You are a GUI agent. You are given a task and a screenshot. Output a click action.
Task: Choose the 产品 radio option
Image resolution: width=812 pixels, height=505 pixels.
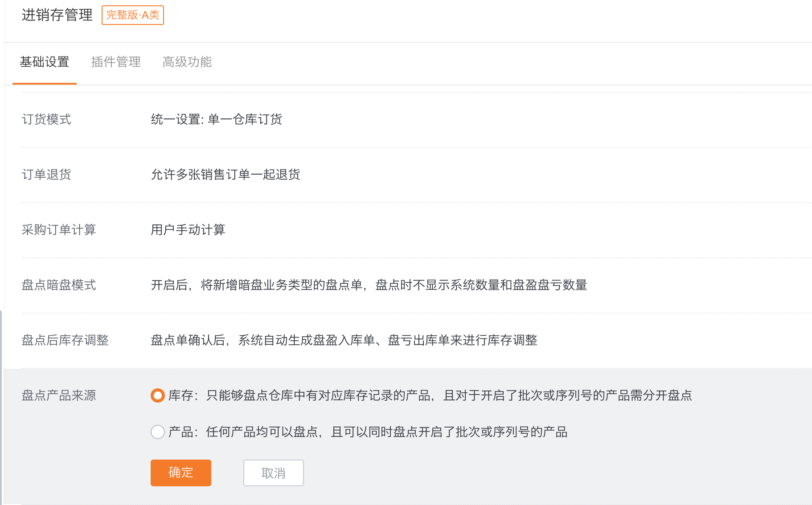click(158, 432)
